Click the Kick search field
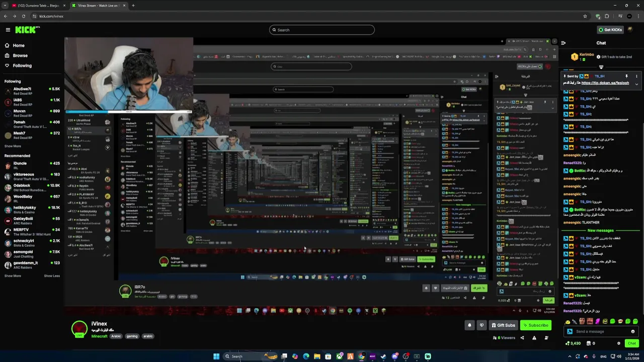 tap(322, 30)
